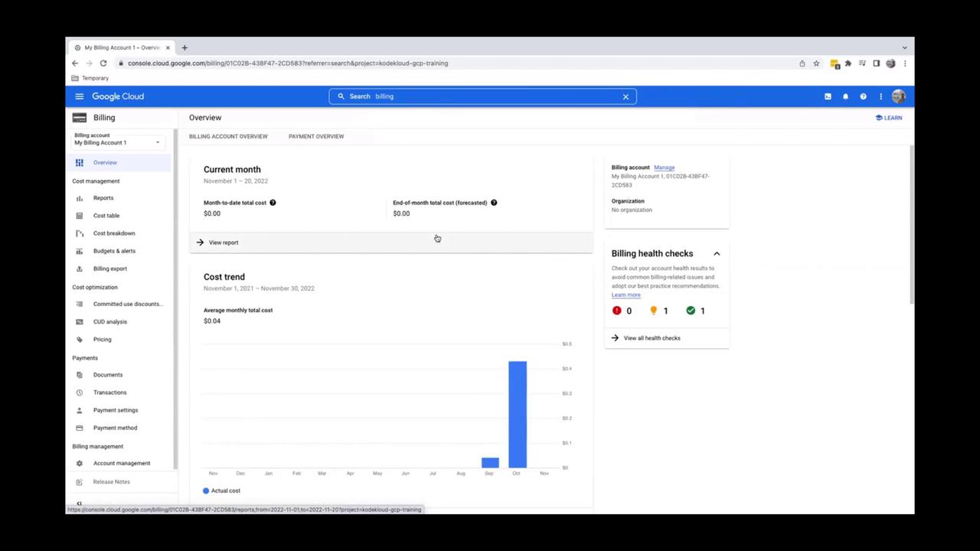Click the Billing export icon

80,269
